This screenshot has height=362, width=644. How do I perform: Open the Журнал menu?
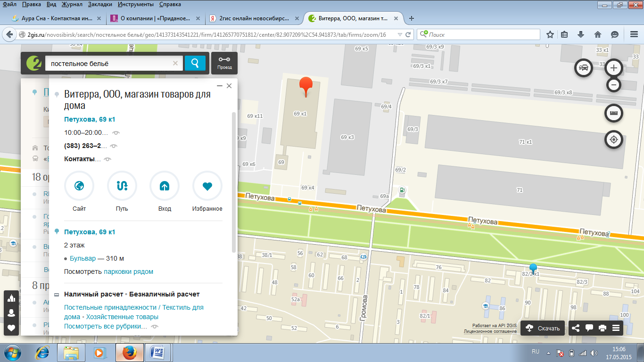pyautogui.click(x=72, y=4)
